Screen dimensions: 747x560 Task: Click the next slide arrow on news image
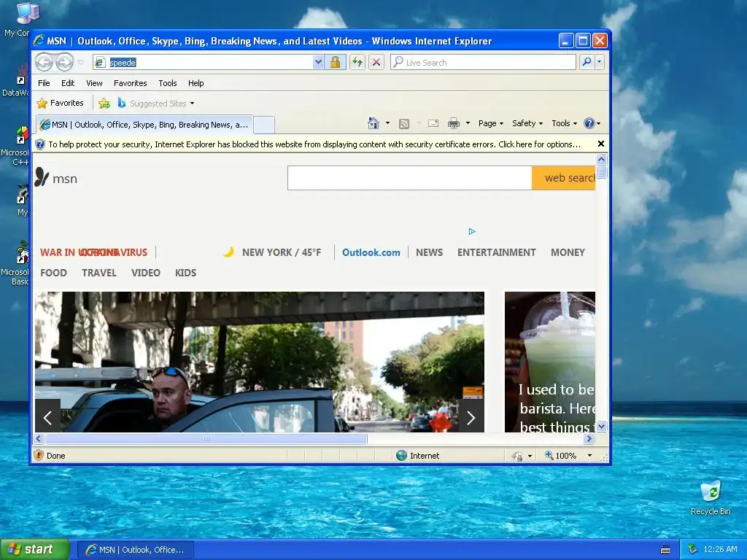click(x=471, y=418)
